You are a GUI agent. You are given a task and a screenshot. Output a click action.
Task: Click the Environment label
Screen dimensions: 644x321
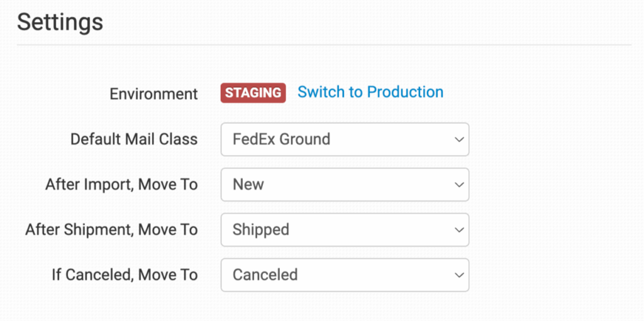[153, 94]
